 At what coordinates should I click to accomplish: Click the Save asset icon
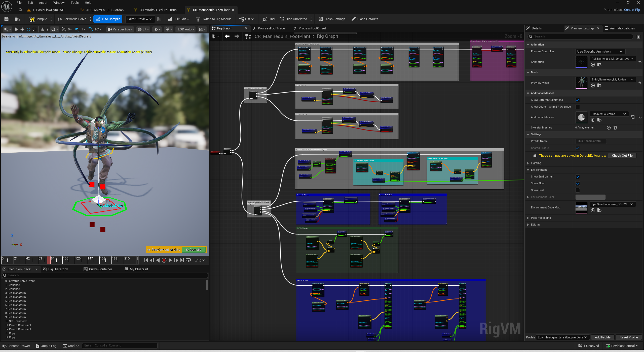[x=6, y=19]
